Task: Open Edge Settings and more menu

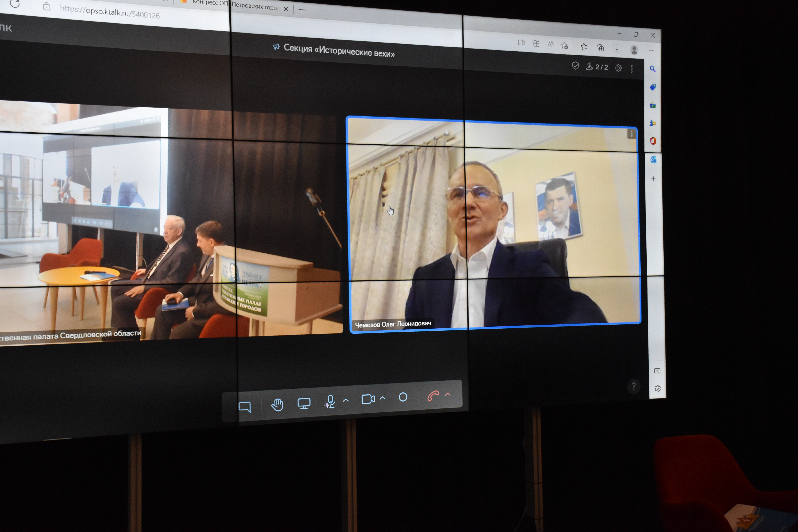Action: coord(651,51)
